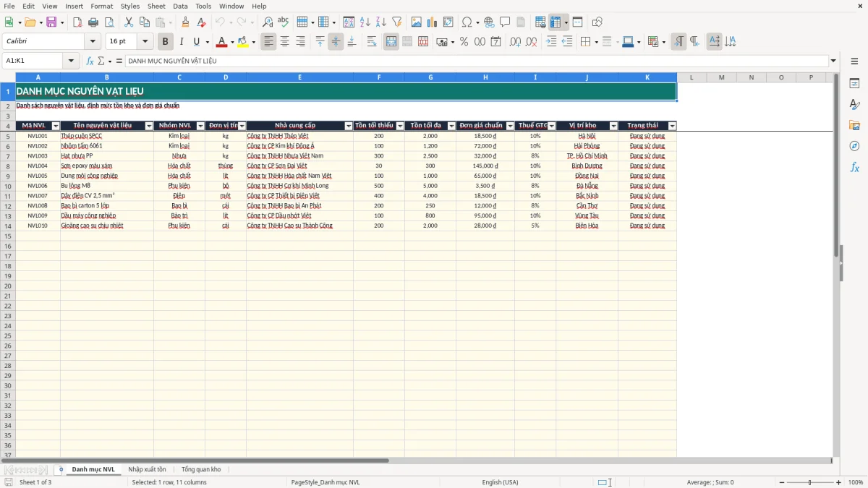Image resolution: width=868 pixels, height=488 pixels.
Task: Click the Print icon
Action: tap(93, 22)
